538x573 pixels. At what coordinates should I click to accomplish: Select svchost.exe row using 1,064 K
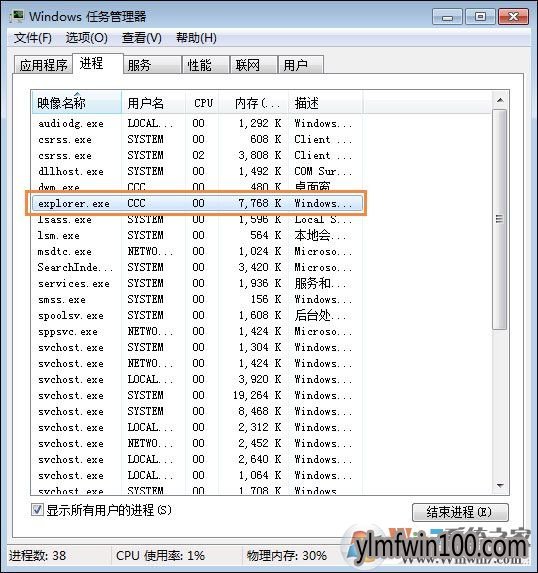point(197,475)
